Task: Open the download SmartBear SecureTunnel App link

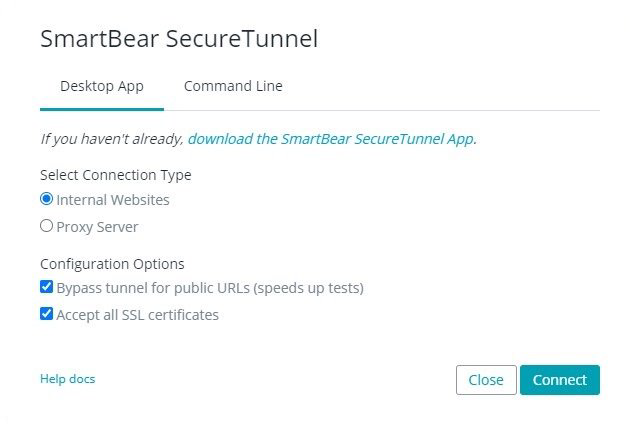Action: (x=331, y=139)
